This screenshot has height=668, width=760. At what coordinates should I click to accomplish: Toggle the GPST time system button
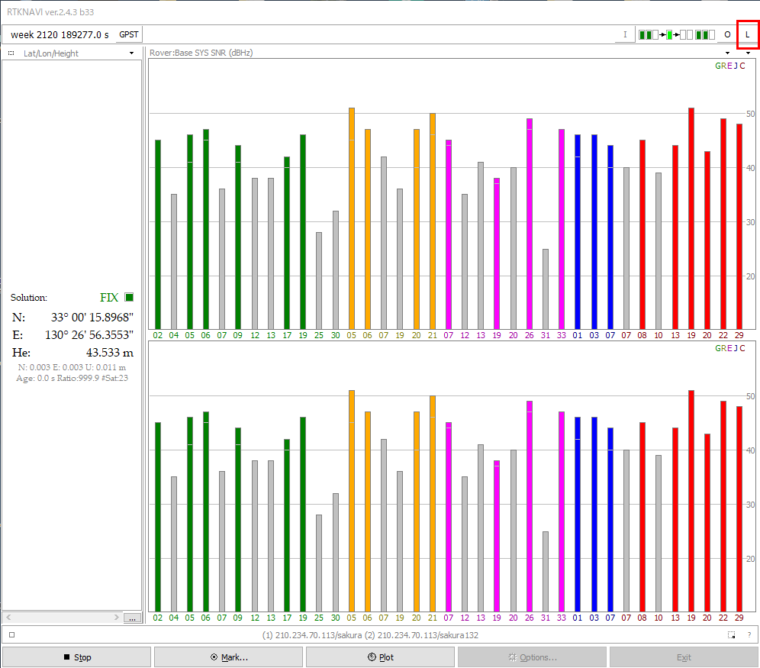pos(129,34)
